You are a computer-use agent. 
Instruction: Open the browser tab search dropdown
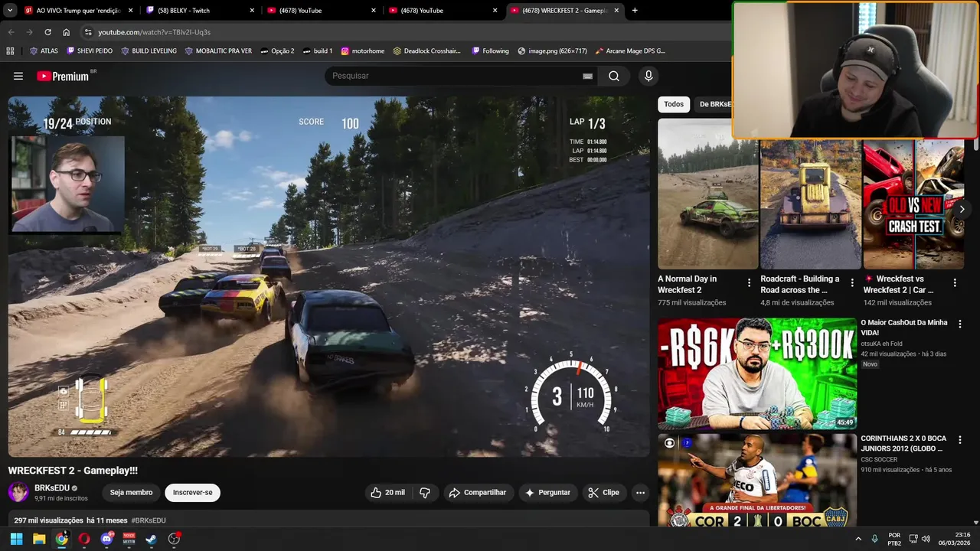tap(10, 11)
